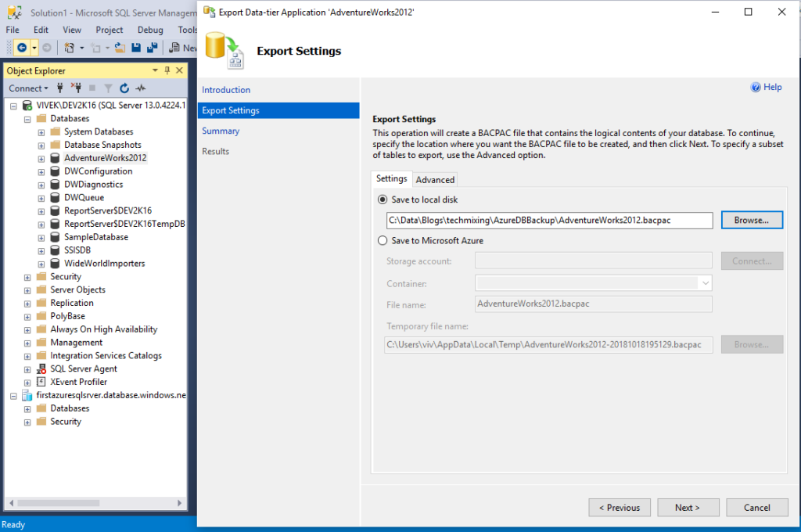The height and width of the screenshot is (532, 801).
Task: Select the Disconnect icon in Object Explorer toolbar
Action: tap(77, 88)
